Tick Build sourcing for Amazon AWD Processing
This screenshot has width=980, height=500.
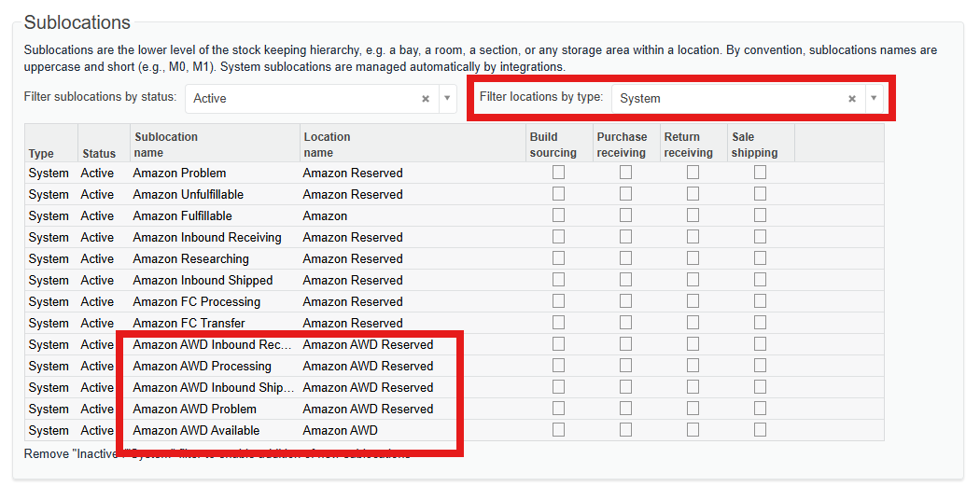point(559,366)
